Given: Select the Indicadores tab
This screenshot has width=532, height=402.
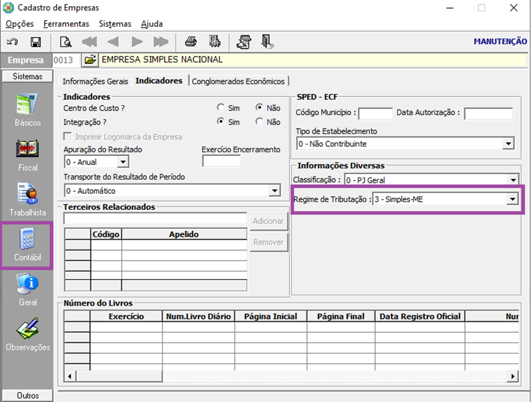Looking at the screenshot, I should [x=159, y=81].
